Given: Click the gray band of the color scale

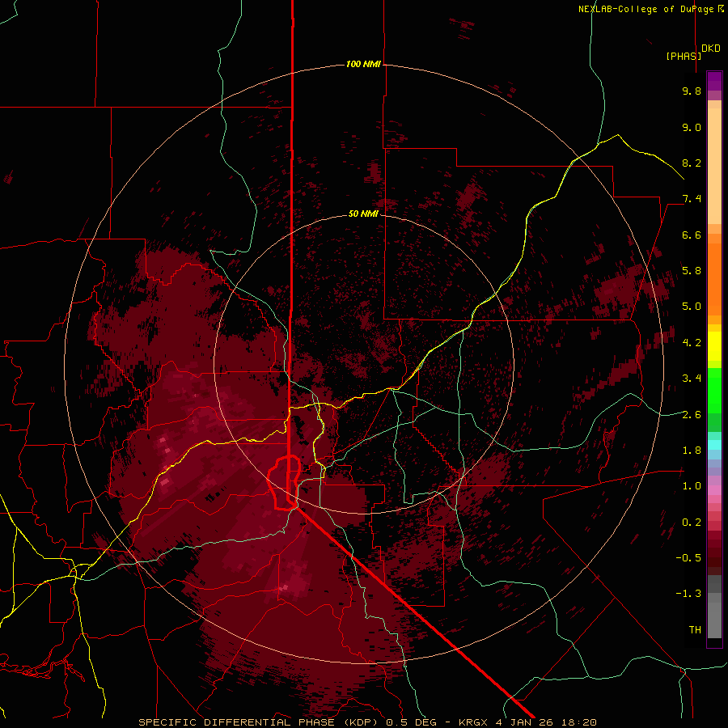Looking at the screenshot, I should tap(714, 608).
